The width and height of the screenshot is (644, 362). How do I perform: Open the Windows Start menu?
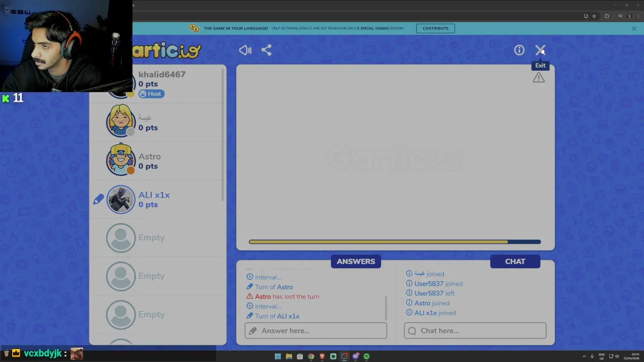pyautogui.click(x=278, y=356)
